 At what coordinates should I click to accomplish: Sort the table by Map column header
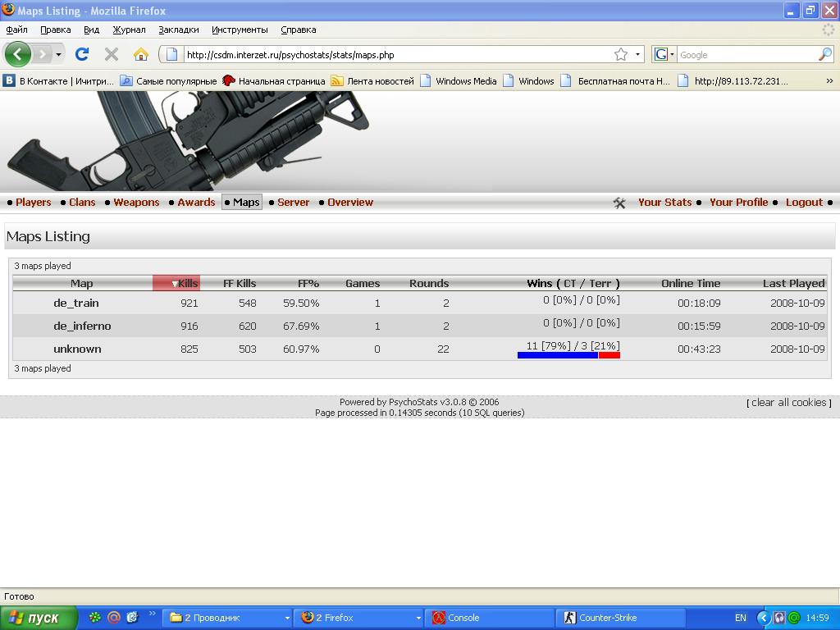point(82,283)
